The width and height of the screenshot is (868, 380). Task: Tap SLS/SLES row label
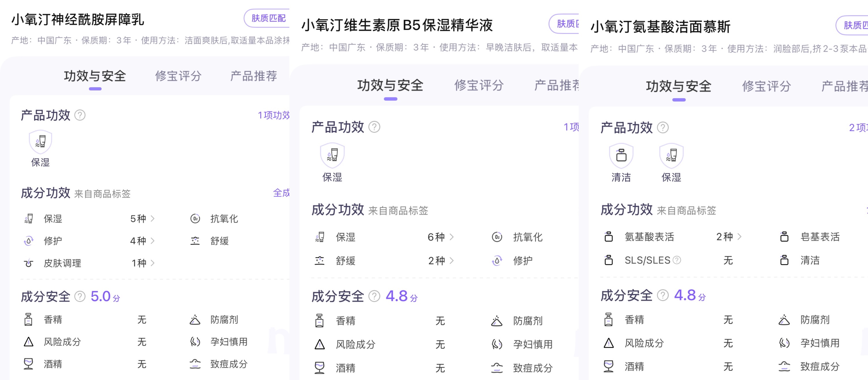tap(647, 260)
